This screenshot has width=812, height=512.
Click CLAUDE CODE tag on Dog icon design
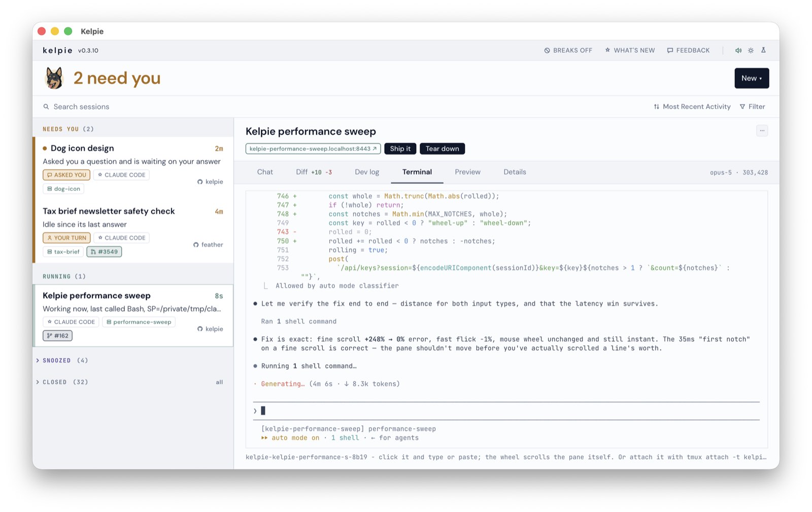coord(121,175)
